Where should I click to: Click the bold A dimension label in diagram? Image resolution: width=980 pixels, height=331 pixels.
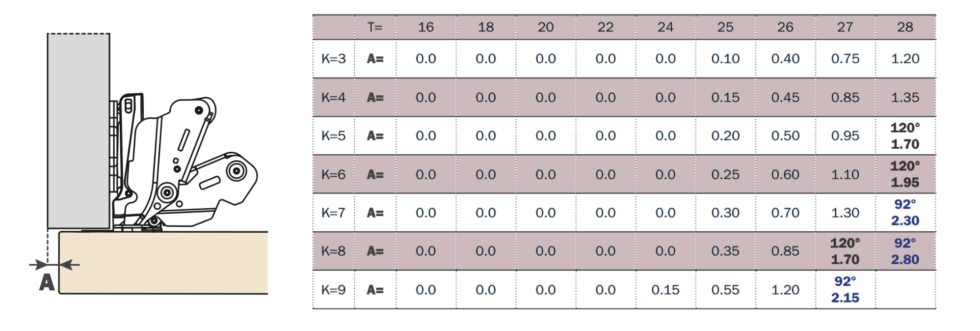pyautogui.click(x=47, y=282)
